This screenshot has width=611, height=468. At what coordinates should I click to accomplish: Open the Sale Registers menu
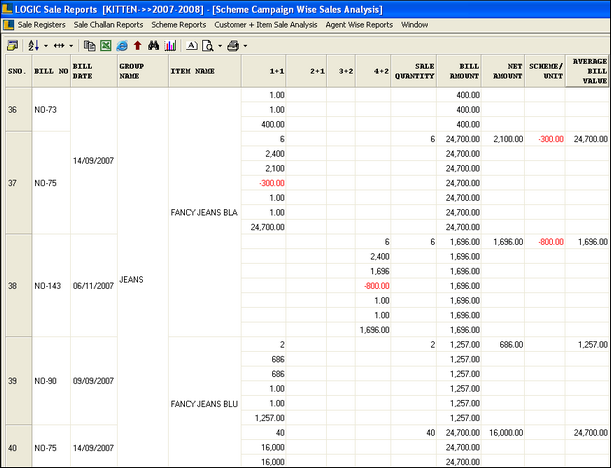pos(41,25)
